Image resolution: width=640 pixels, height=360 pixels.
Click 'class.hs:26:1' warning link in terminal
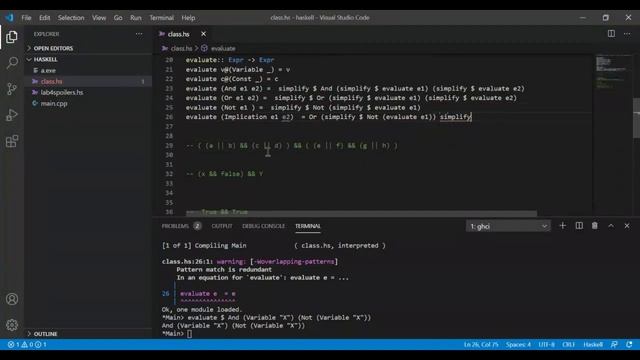(187, 261)
